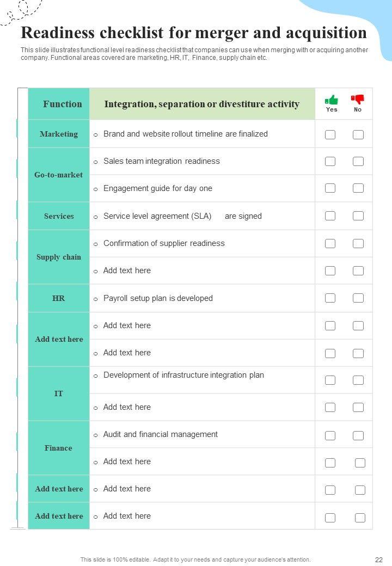The image size is (392, 566).
Task: Click the Function column header
Action: click(62, 104)
